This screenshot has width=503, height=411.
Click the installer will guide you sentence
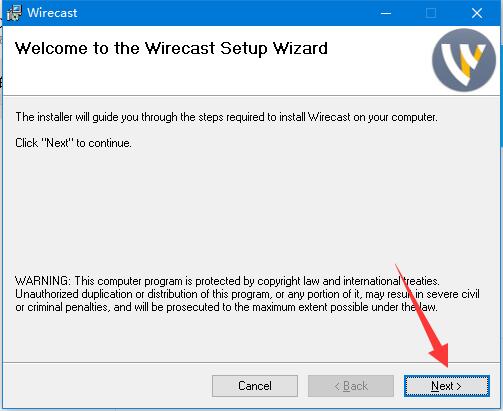pyautogui.click(x=226, y=117)
